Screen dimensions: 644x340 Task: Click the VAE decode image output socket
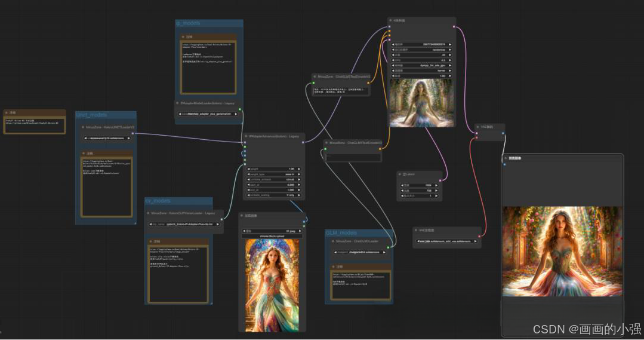click(503, 133)
